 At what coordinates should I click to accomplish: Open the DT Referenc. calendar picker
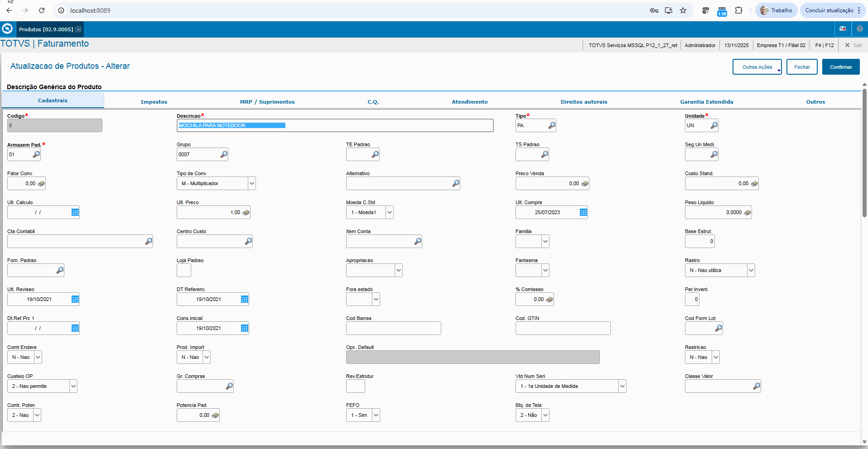(x=245, y=299)
